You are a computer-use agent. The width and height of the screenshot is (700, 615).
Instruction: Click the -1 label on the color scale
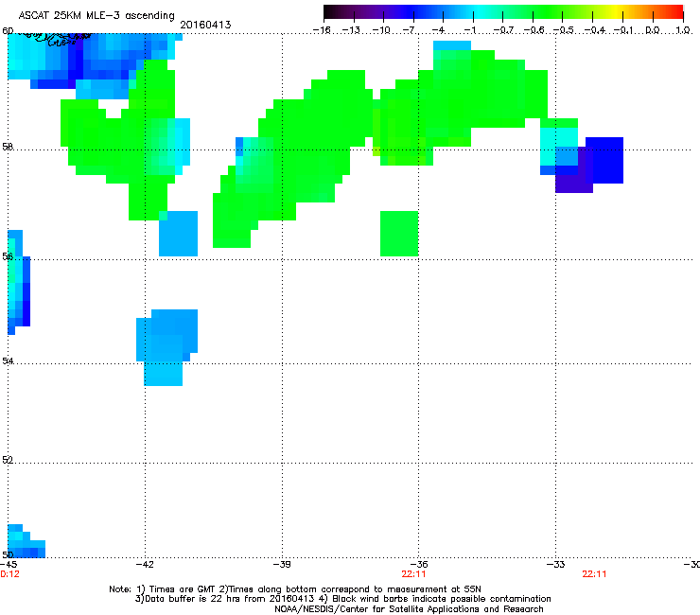tap(469, 30)
